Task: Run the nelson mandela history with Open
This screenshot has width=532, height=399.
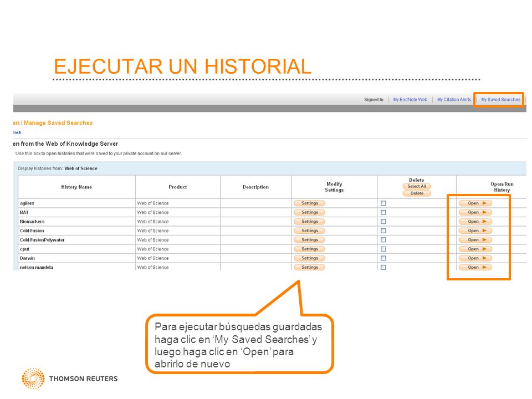Action: pyautogui.click(x=475, y=267)
